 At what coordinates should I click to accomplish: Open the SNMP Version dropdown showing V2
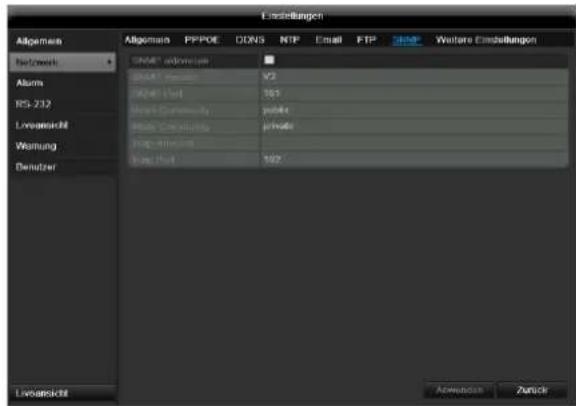click(x=414, y=77)
